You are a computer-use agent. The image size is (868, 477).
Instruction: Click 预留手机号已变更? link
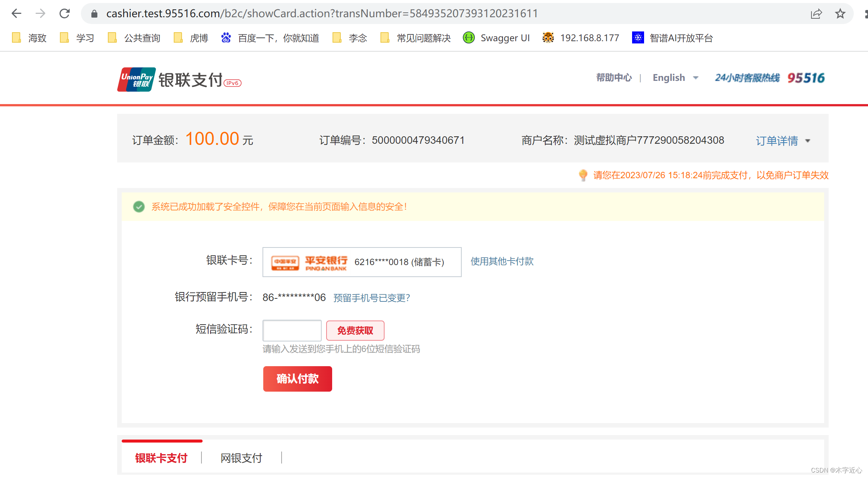371,298
